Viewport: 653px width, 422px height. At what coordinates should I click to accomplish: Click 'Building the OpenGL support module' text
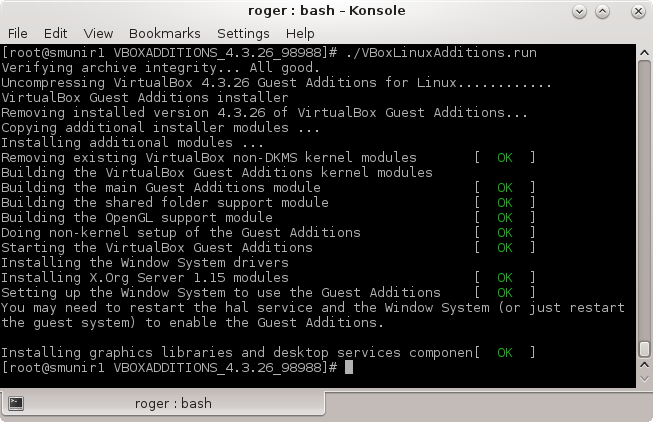(x=137, y=217)
